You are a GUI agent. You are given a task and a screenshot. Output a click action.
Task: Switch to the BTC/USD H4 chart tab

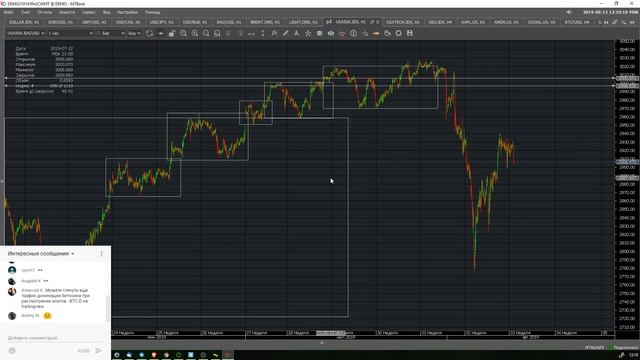tap(577, 22)
